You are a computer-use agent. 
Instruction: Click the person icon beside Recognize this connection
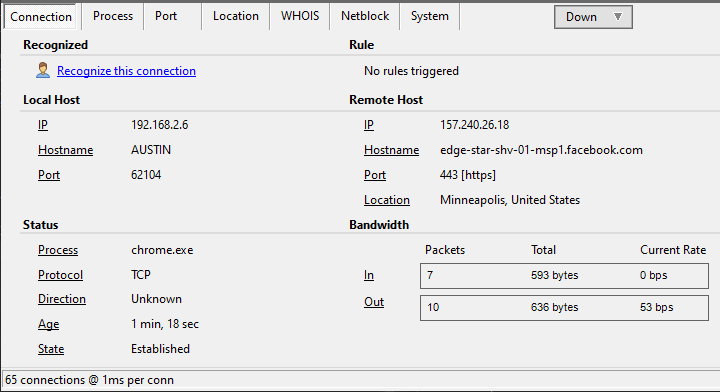(43, 70)
